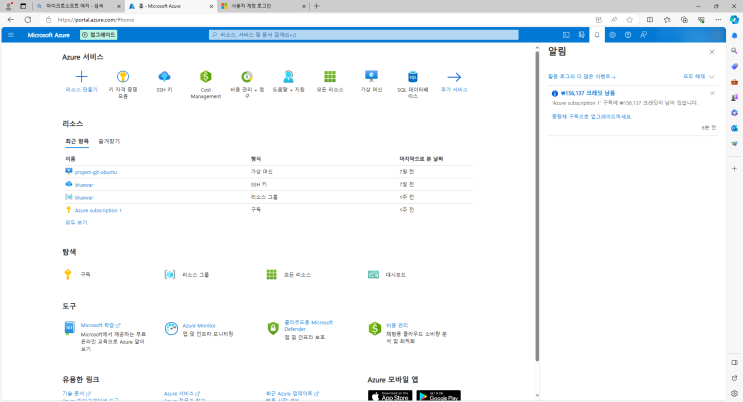
Task: Expand the 모두 해제 dropdown in notifications
Action: (698, 76)
